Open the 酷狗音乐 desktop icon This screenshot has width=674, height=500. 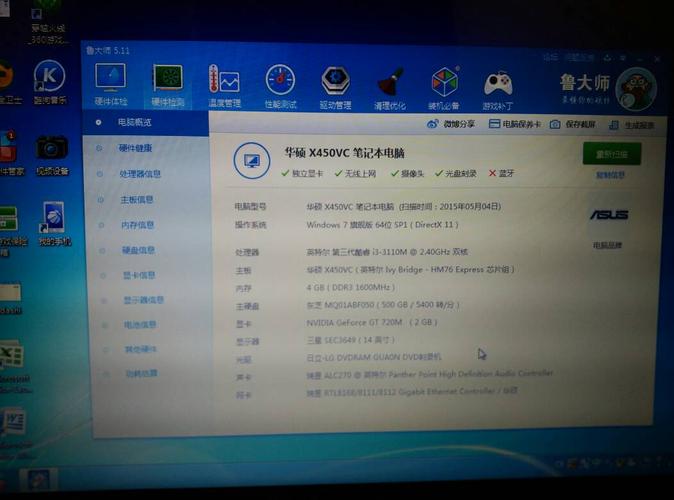tap(50, 82)
